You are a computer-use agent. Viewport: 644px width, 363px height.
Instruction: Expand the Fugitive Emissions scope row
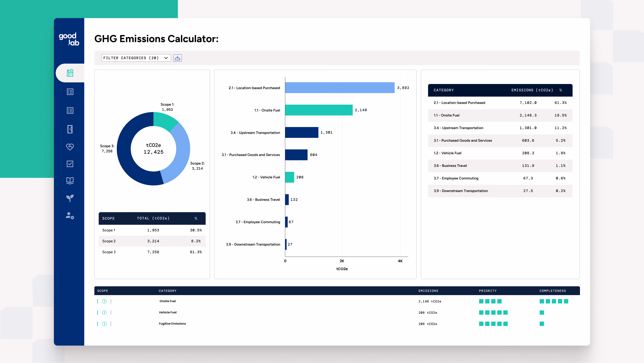pos(104,324)
